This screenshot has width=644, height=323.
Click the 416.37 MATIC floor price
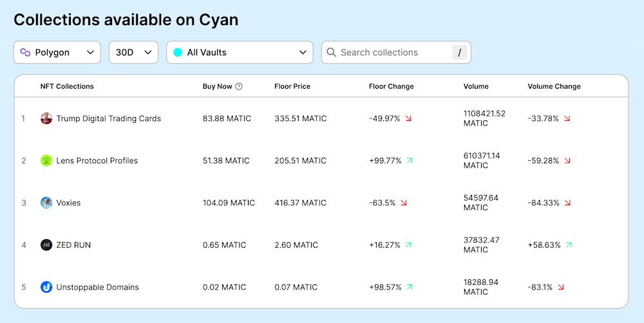(301, 203)
